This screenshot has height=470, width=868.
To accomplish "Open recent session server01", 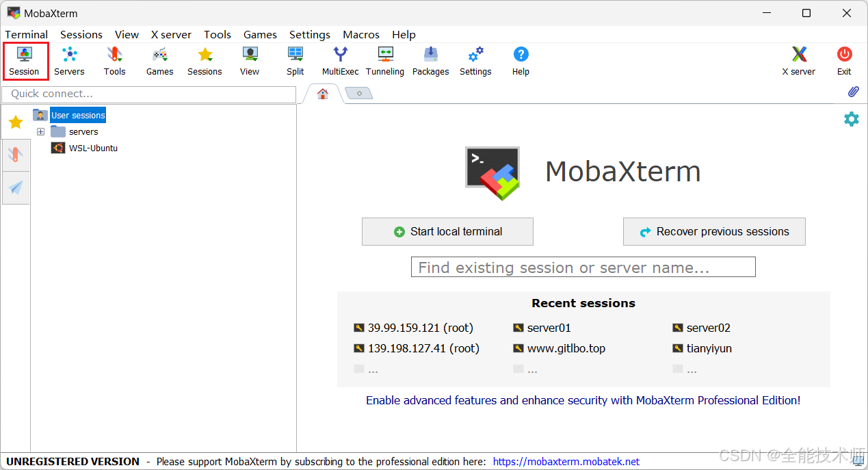I will pyautogui.click(x=542, y=328).
